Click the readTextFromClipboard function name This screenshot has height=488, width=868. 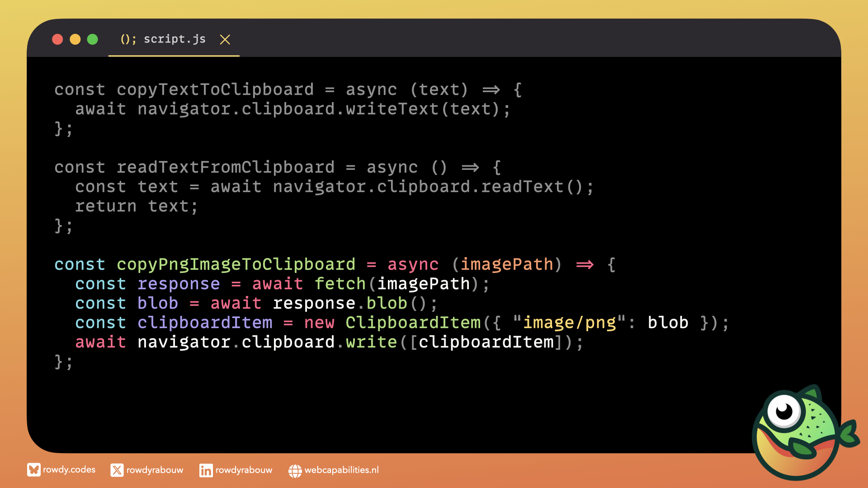click(226, 167)
